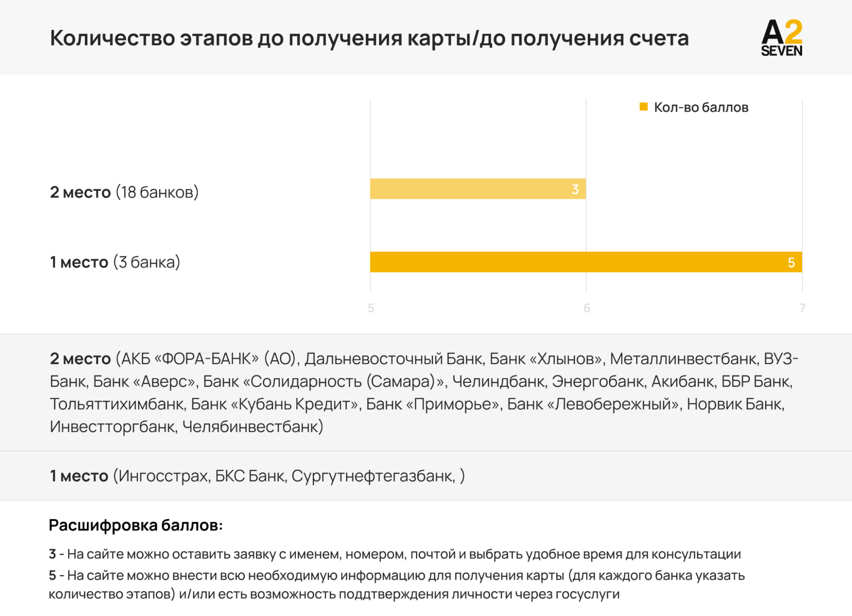Click the value 5 inside the bar
Image resolution: width=852 pixels, height=616 pixels.
tap(791, 263)
